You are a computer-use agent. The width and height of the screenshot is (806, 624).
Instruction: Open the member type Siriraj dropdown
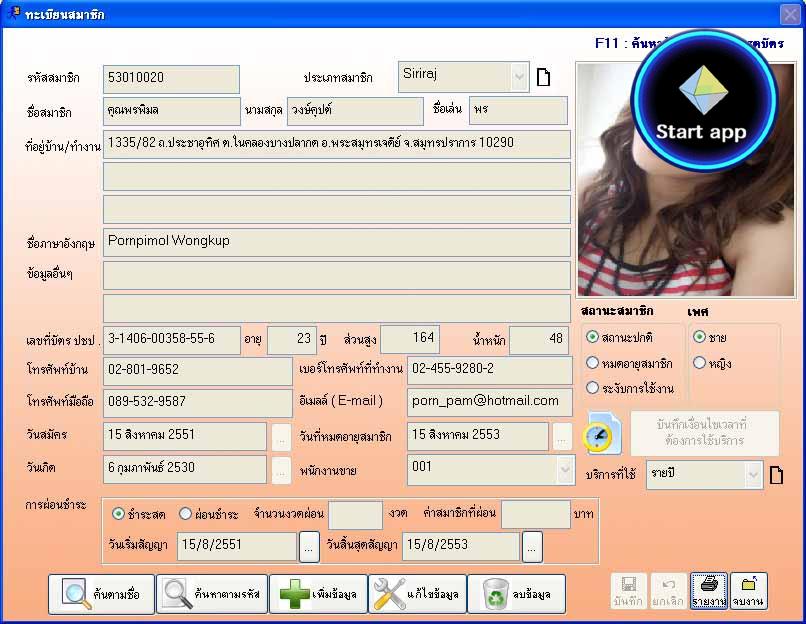pos(518,77)
